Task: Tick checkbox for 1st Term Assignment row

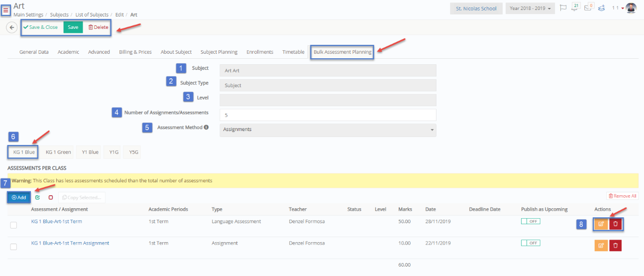Action: coord(13,247)
